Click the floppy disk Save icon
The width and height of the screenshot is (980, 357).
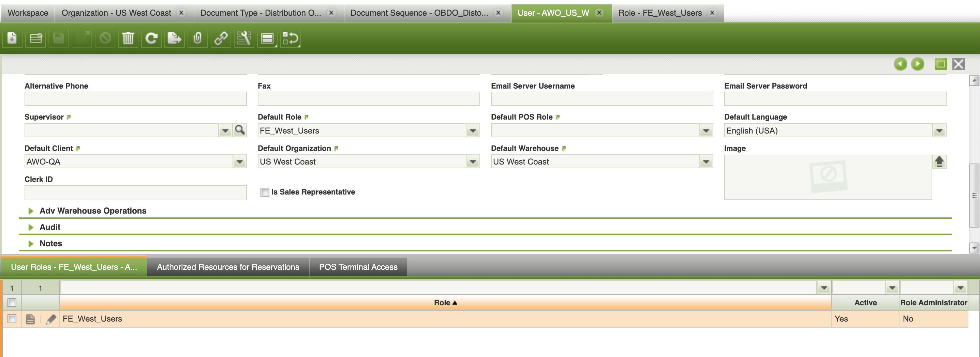(59, 38)
